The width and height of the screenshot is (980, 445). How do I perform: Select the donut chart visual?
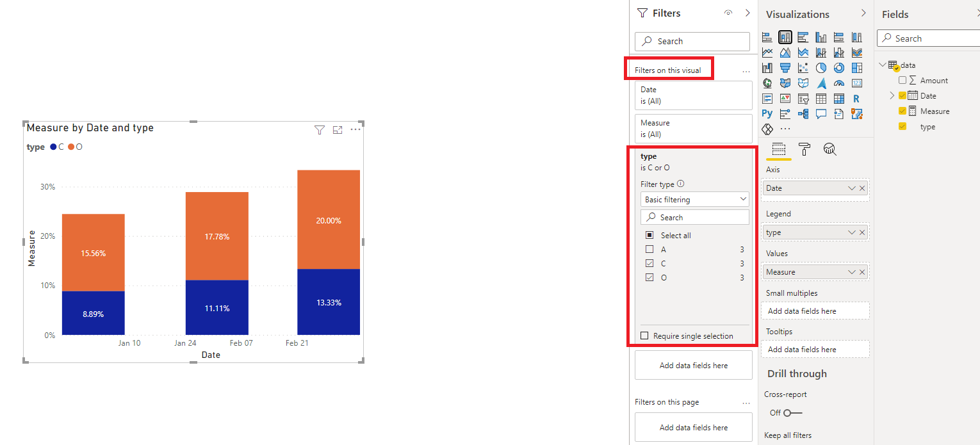[839, 68]
